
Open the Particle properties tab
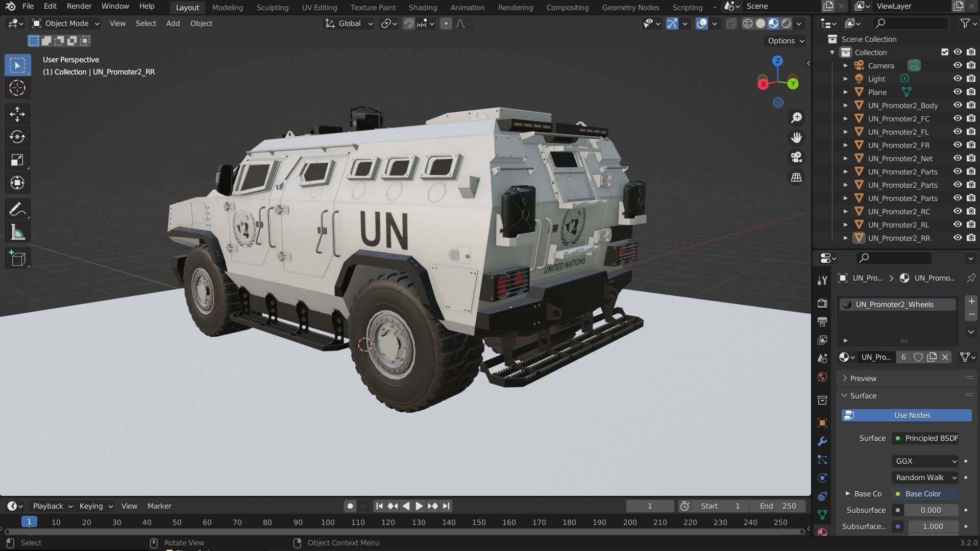[x=822, y=460]
